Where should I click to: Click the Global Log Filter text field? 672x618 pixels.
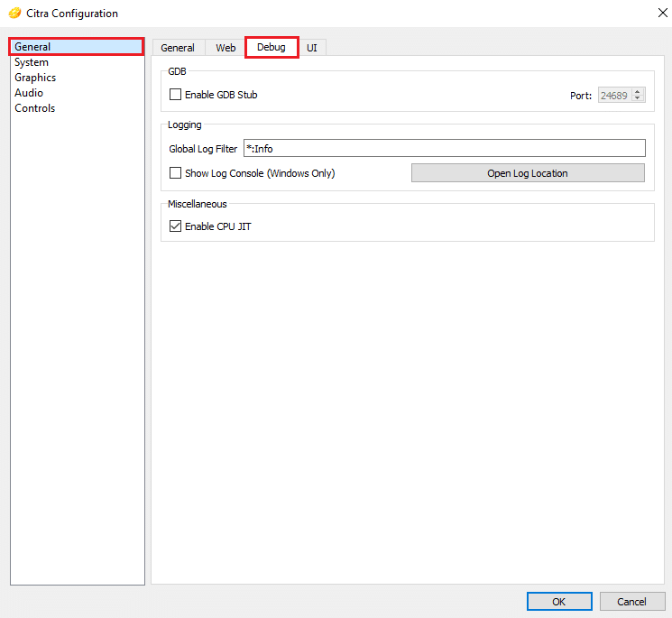tap(444, 149)
